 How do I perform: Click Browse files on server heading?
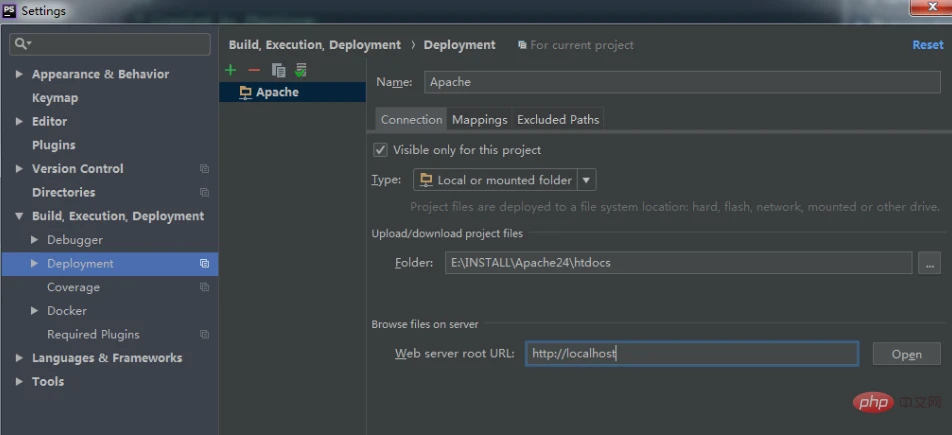425,324
